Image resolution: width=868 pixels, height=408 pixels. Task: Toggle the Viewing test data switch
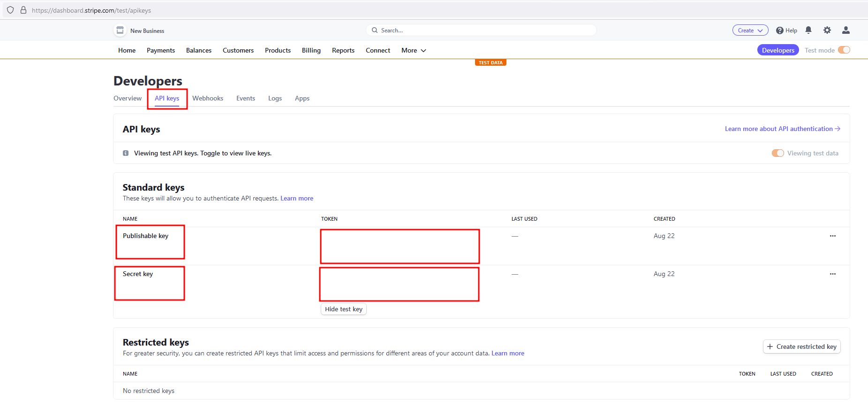tap(778, 153)
